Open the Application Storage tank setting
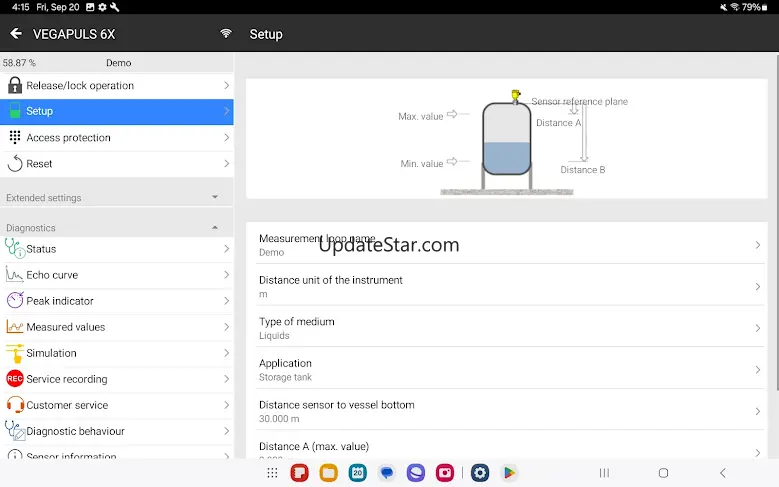 tap(507, 369)
